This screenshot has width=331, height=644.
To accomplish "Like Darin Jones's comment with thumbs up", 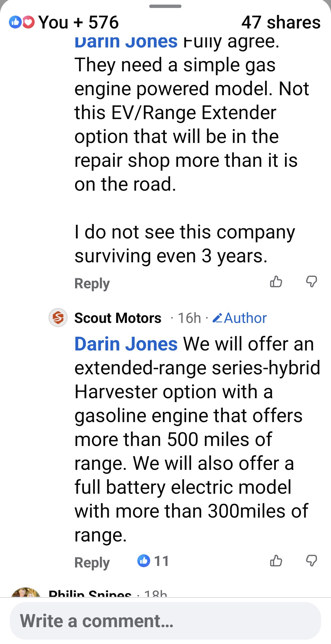I will [276, 282].
